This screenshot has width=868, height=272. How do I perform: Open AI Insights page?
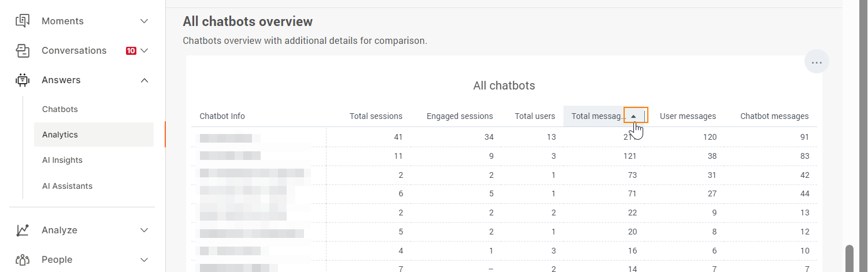62,160
